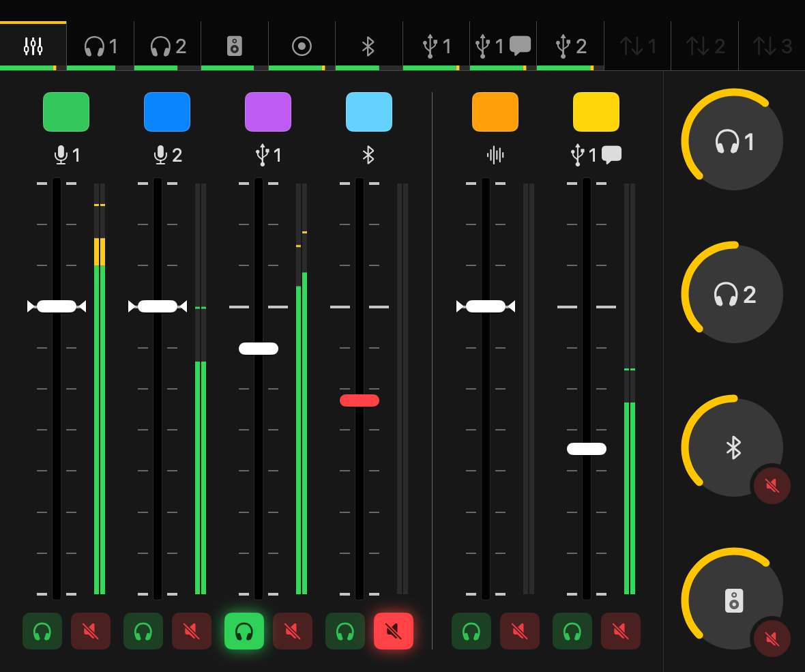
Task: Click the red Bluetooth channel fader handle
Action: (360, 400)
